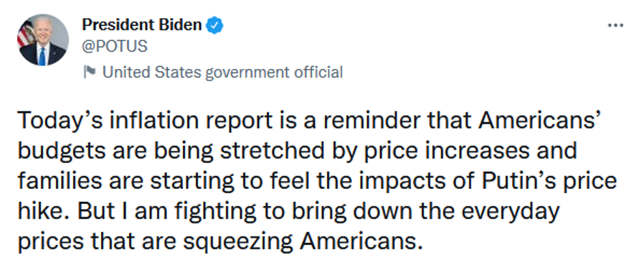Open President Biden's profile picture
Image resolution: width=644 pixels, height=260 pixels.
pos(43,40)
